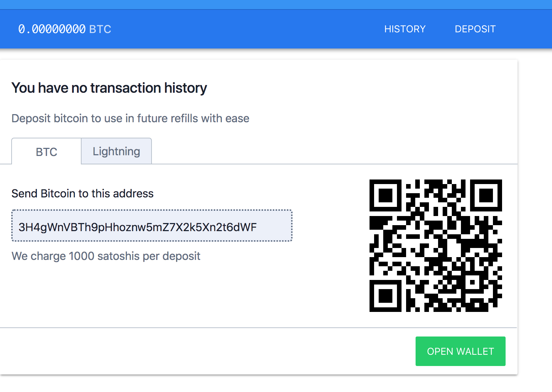552x392 pixels.
Task: Click the deposit QR code image
Action: (x=436, y=246)
